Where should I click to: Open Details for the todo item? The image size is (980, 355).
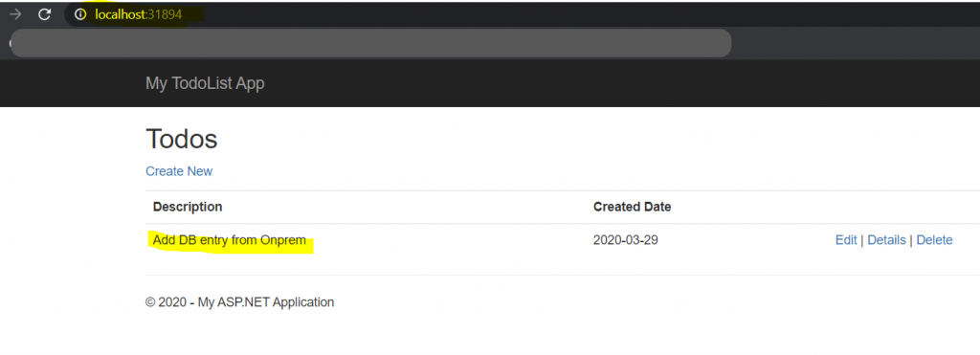[x=886, y=240]
